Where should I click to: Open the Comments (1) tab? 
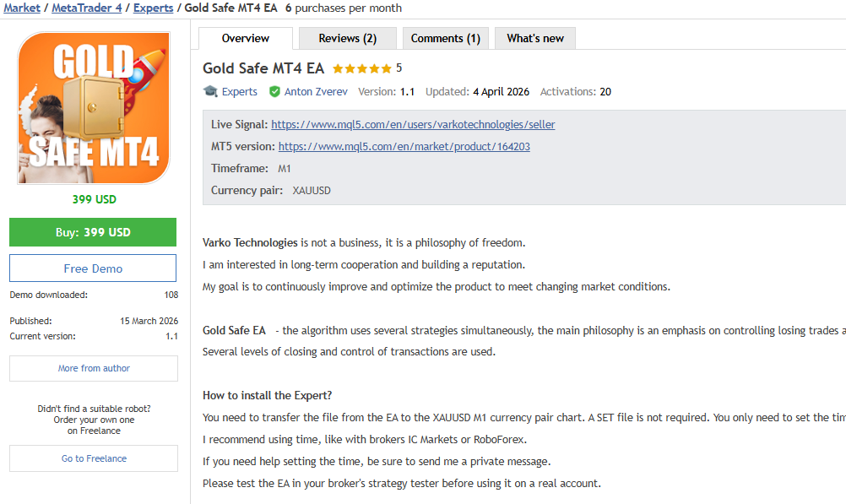pyautogui.click(x=445, y=38)
